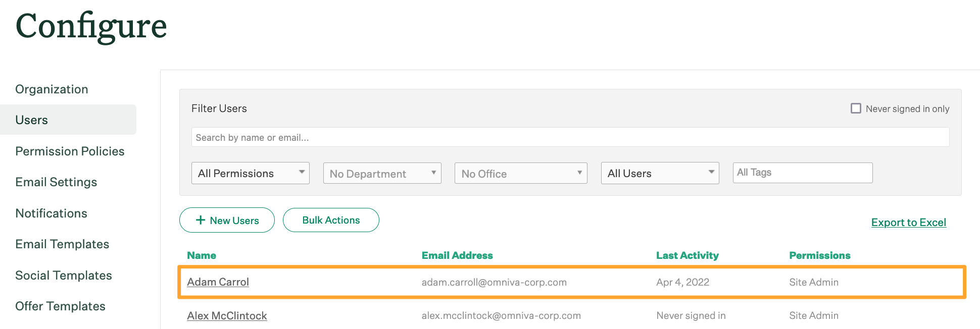980x329 pixels.
Task: Click the No Office chevron
Action: point(580,173)
